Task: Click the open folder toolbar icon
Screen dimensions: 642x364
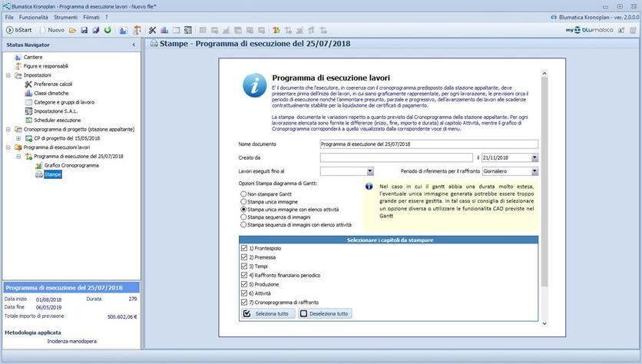Action: tap(72, 30)
